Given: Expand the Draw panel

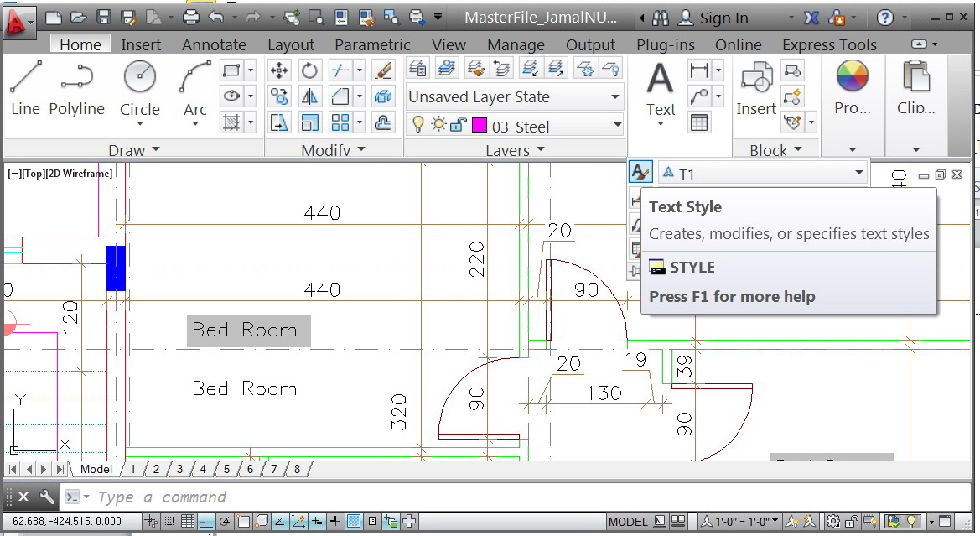Looking at the screenshot, I should pyautogui.click(x=134, y=150).
